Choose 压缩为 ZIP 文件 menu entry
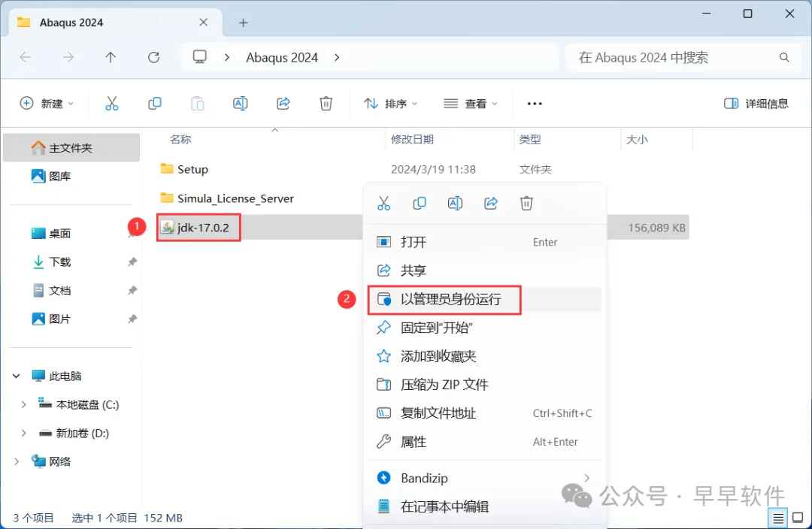The image size is (812, 529). pyautogui.click(x=484, y=385)
